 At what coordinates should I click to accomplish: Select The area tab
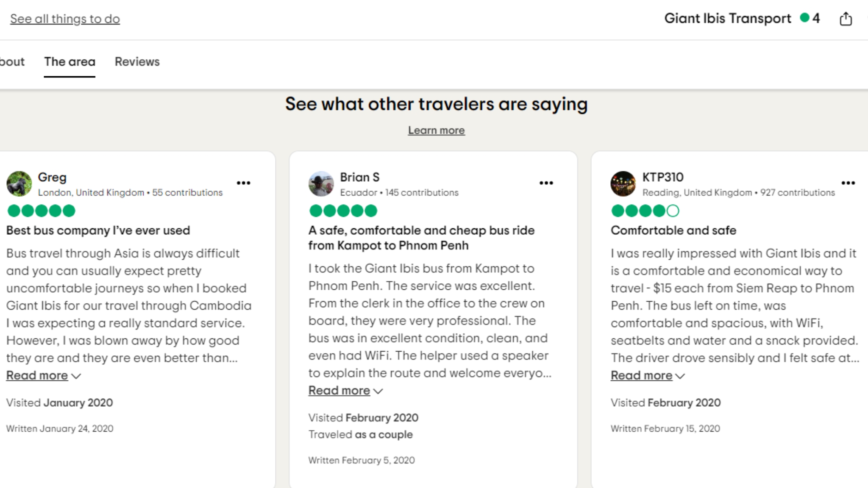[70, 61]
